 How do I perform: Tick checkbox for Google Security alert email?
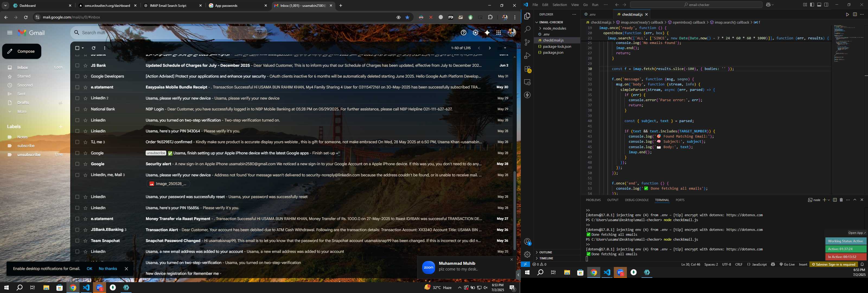coord(77,164)
